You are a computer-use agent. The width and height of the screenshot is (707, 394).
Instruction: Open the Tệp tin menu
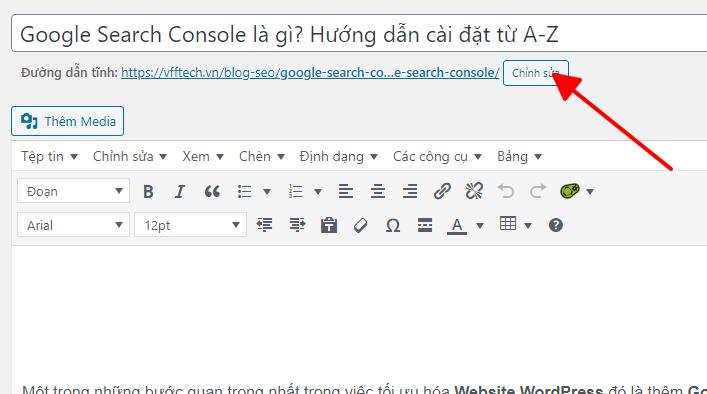pos(50,156)
